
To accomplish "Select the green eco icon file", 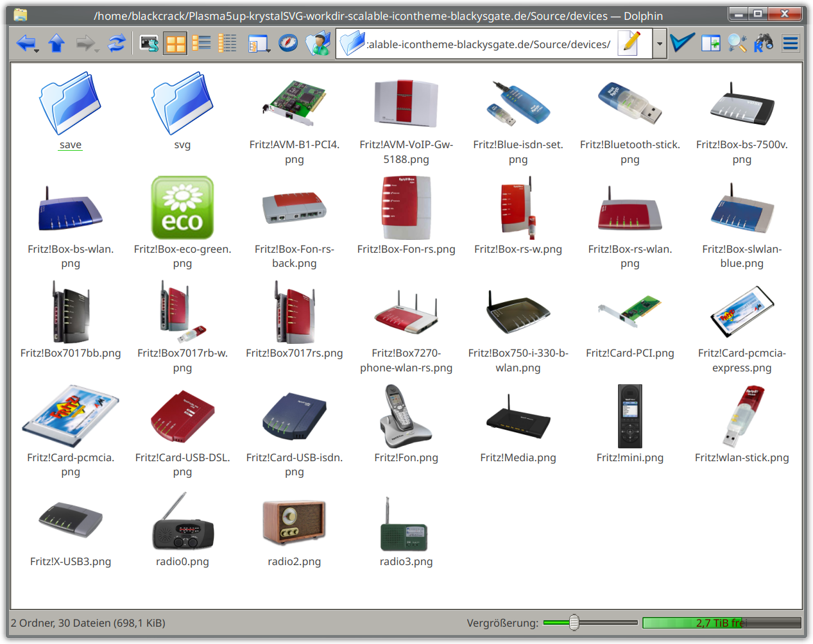I will [x=182, y=207].
